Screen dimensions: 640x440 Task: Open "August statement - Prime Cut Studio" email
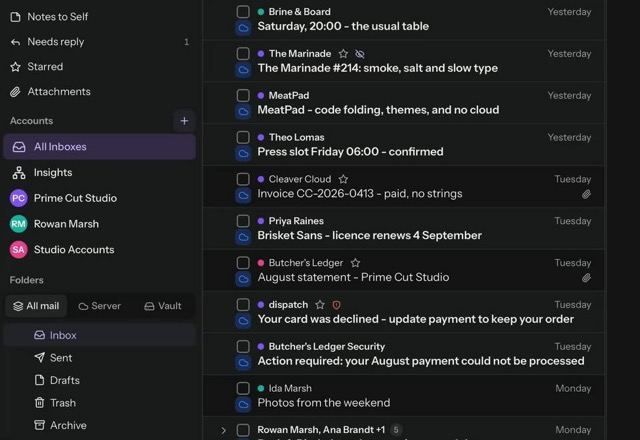click(404, 270)
